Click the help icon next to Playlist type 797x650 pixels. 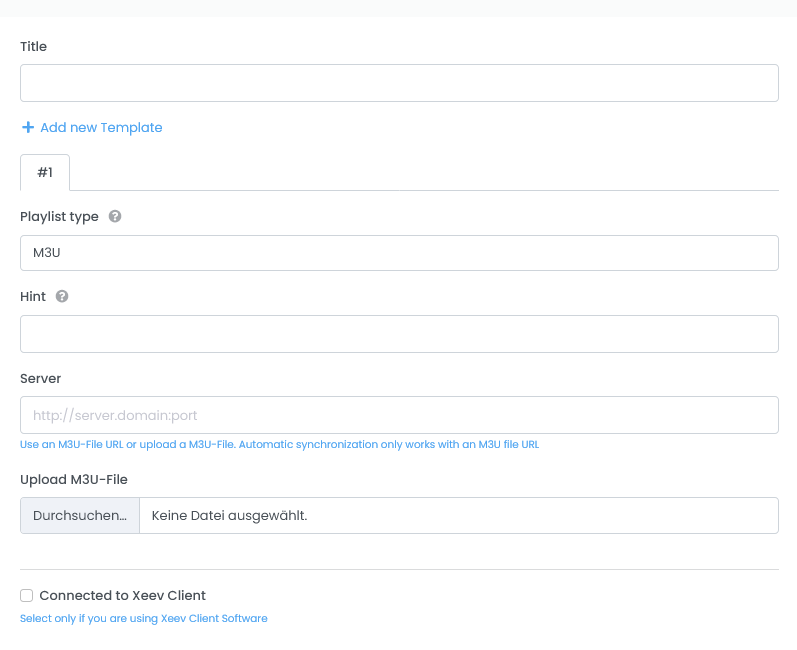point(115,216)
